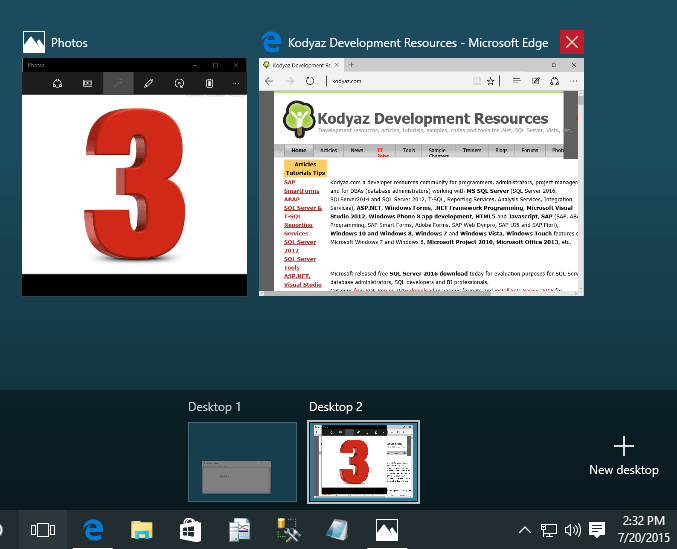Open Action Center notifications icon

click(x=597, y=530)
